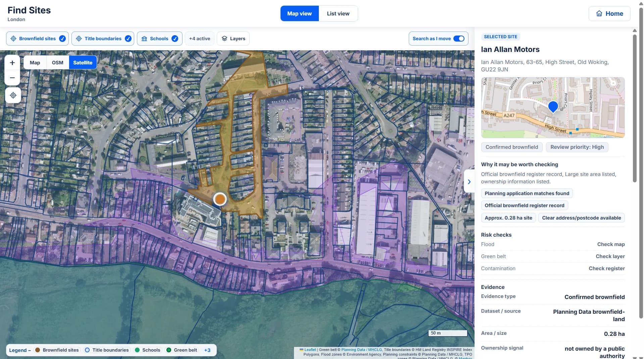Click the orange brownfield site marker
This screenshot has height=359, width=644.
pos(220,199)
